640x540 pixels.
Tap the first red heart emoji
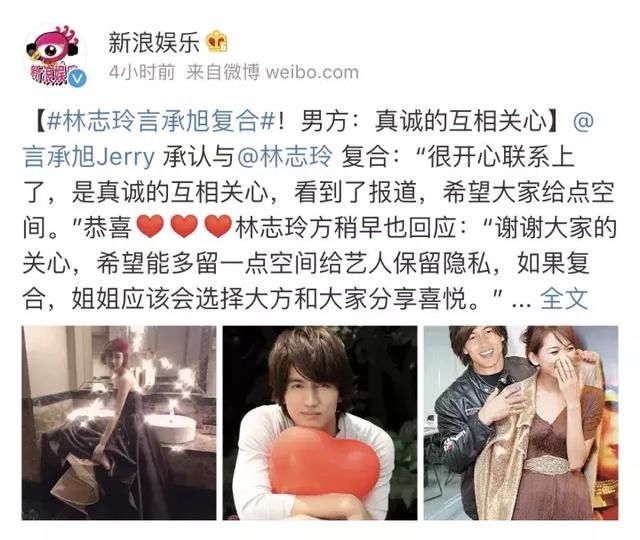[150, 226]
